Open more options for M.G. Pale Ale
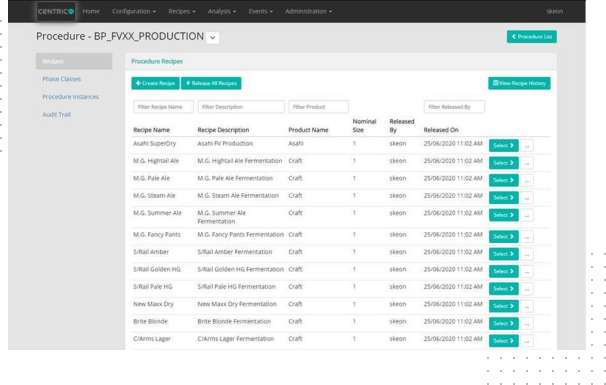This screenshot has width=606, height=385. [x=527, y=181]
